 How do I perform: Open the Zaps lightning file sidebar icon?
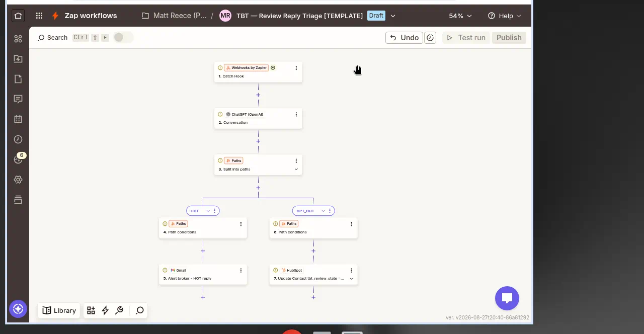(x=18, y=59)
